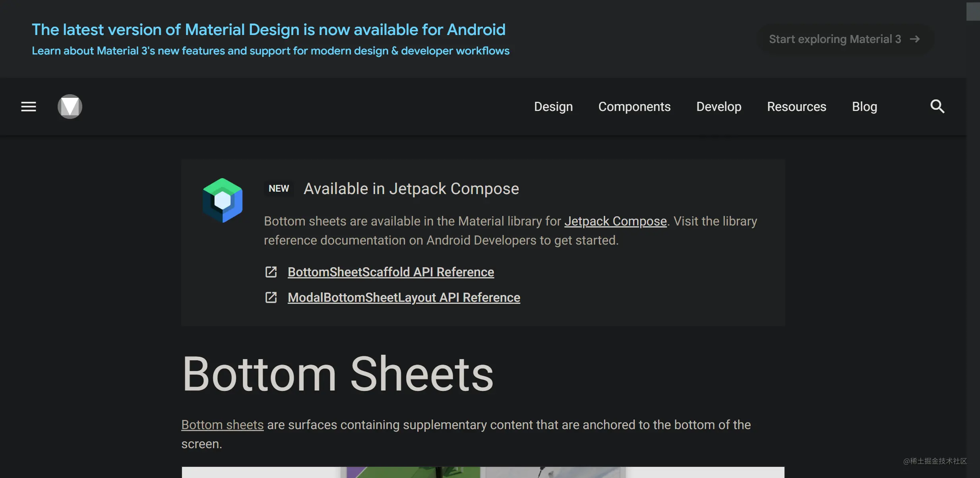Viewport: 980px width, 478px height.
Task: Click the Material 3 arrow navigation icon
Action: (x=917, y=39)
